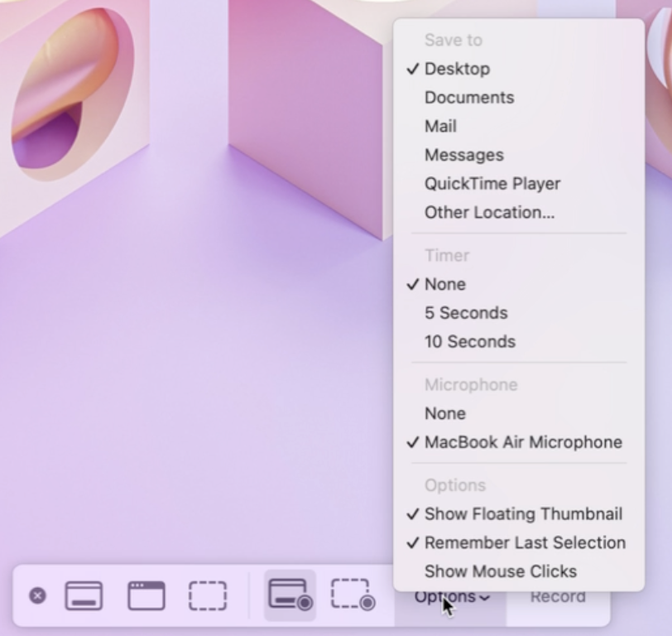Pick Other Location… to save
The height and width of the screenshot is (636, 672).
(489, 213)
